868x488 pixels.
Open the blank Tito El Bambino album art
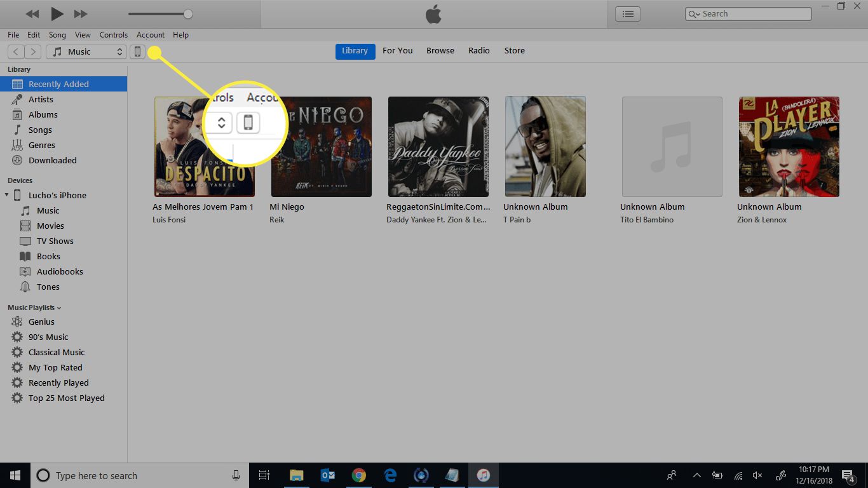(x=672, y=147)
